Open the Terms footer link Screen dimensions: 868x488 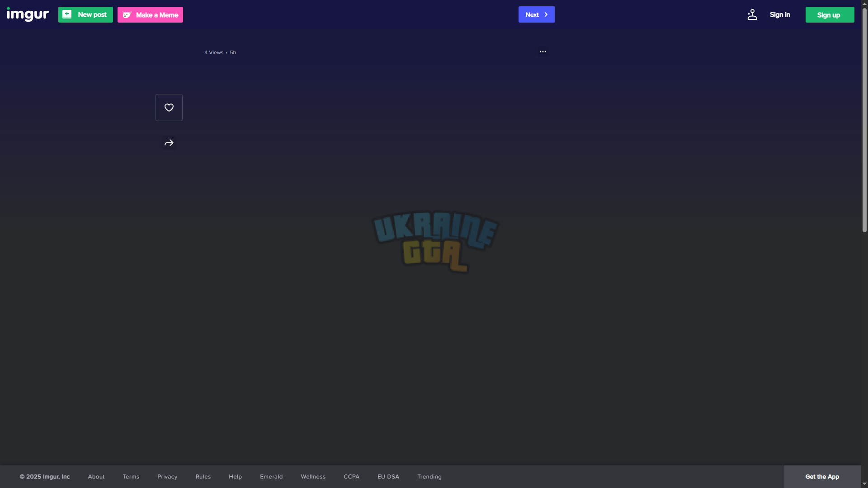[x=131, y=477]
